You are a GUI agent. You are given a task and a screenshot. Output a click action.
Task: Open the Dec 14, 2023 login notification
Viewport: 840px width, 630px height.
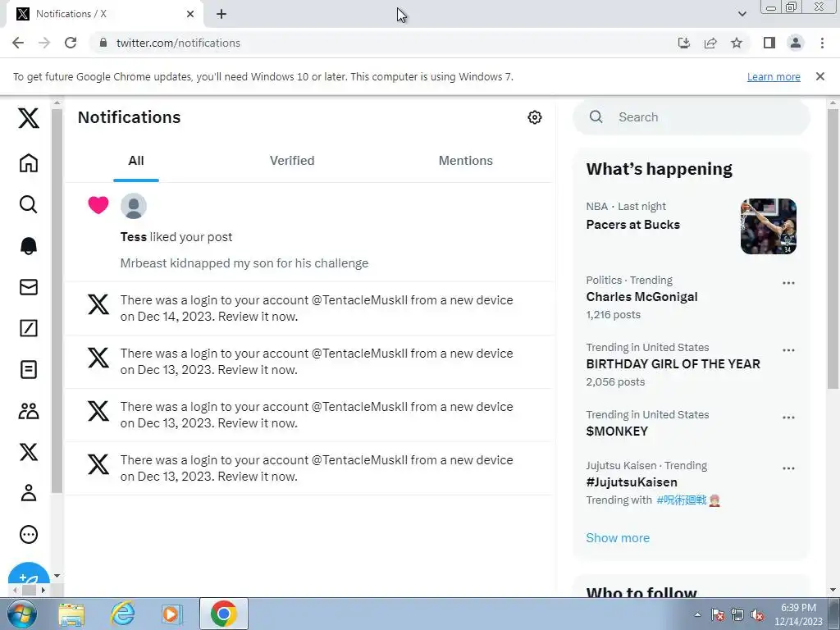(x=309, y=308)
